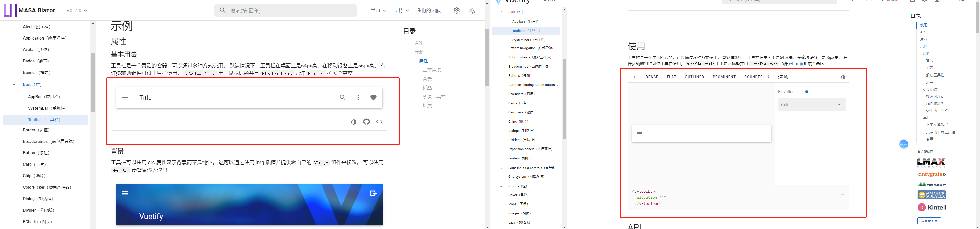980x229 pixels.
Task: Open GitHub icon below Title example
Action: pyautogui.click(x=366, y=122)
